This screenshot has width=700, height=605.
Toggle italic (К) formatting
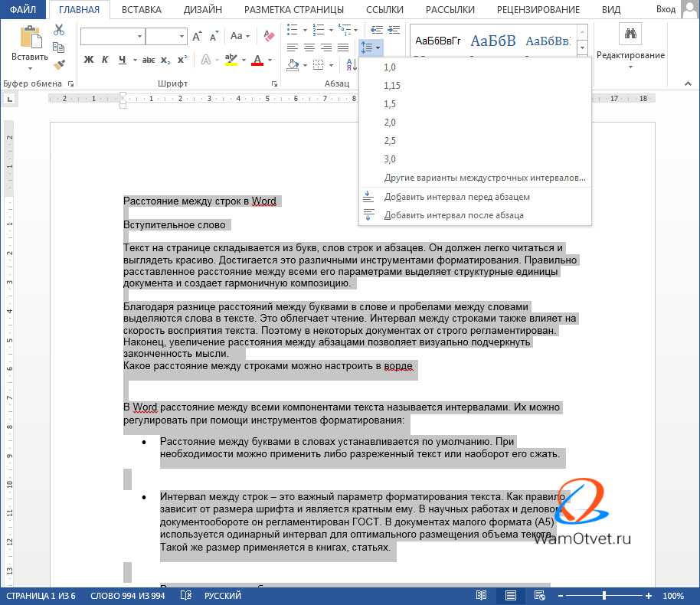coord(106,60)
